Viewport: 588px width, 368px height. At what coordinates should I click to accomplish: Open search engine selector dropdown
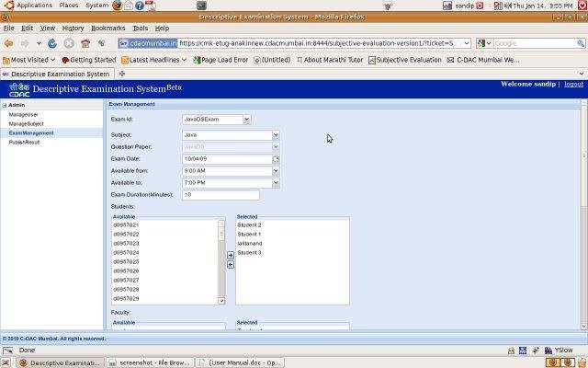coord(484,43)
